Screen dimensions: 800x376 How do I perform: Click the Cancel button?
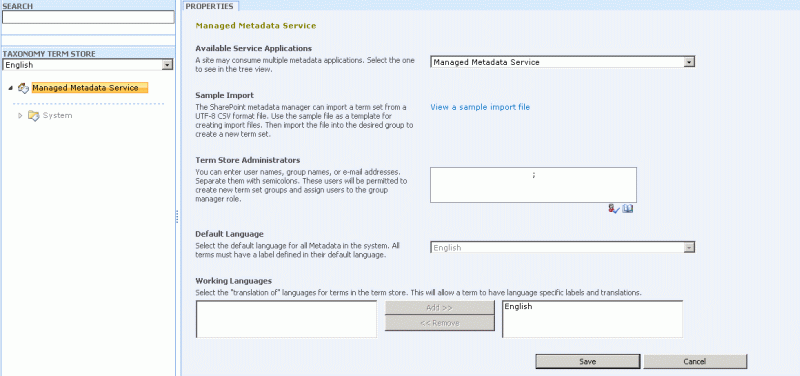coord(695,361)
